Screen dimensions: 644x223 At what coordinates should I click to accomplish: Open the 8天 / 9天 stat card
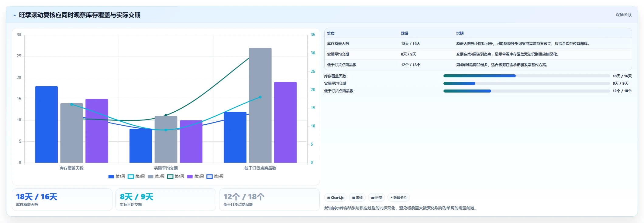click(166, 200)
